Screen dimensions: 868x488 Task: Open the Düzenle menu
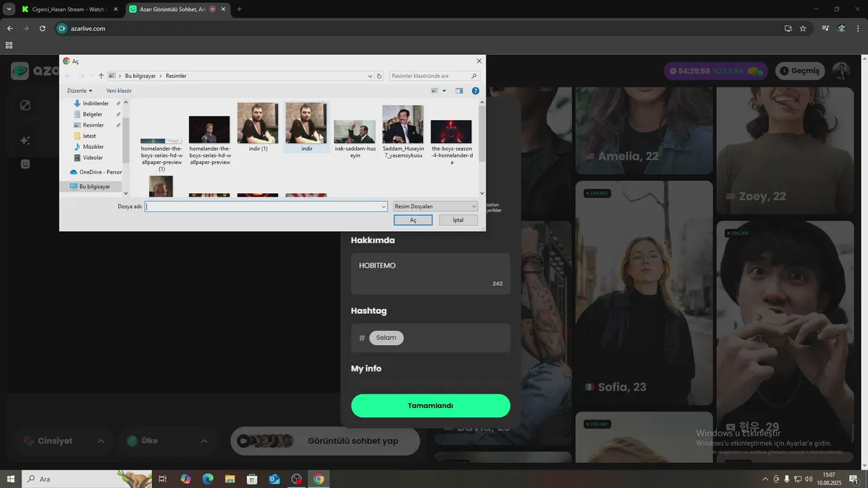[79, 91]
